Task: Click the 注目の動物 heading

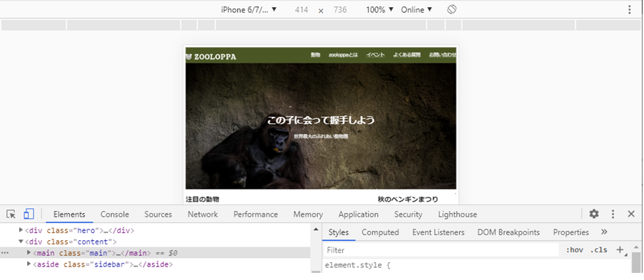Action: coord(202,199)
